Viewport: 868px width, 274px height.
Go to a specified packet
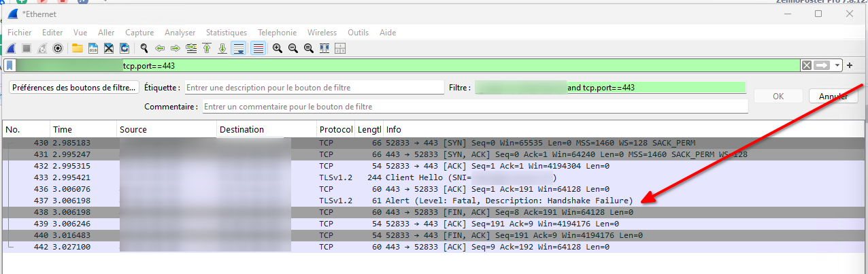(x=191, y=48)
